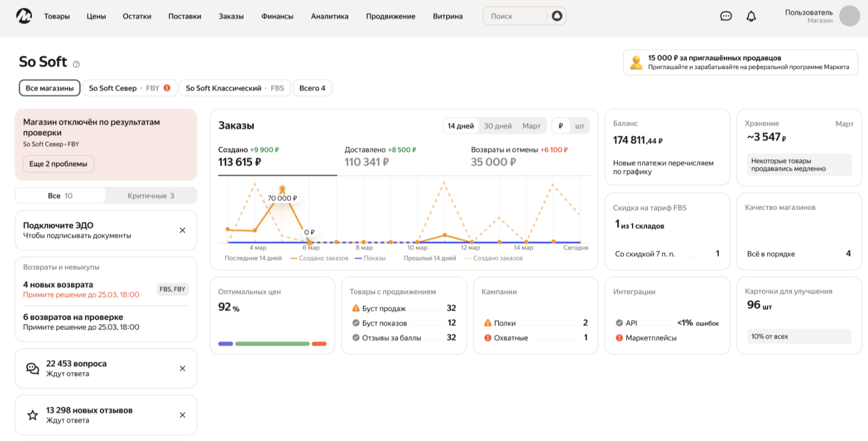The height and width of the screenshot is (441, 868).
Task: Select the So Soft Классический FBS store tab
Action: [234, 88]
